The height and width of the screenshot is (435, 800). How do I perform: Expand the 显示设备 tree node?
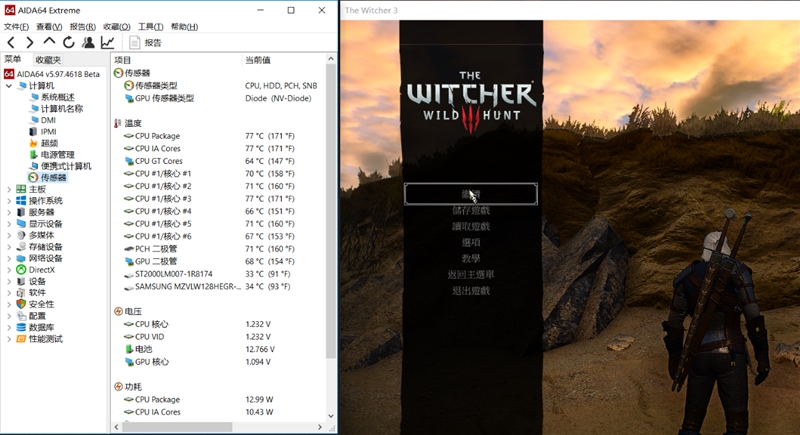9,224
